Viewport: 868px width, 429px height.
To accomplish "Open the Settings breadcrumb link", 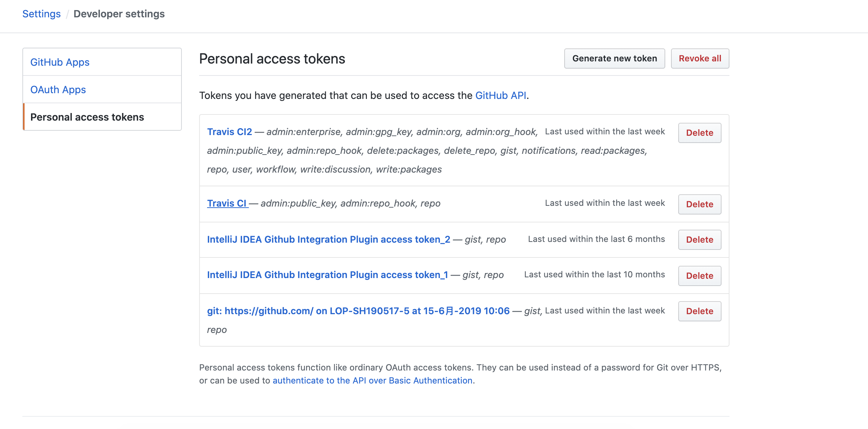I will pyautogui.click(x=41, y=14).
